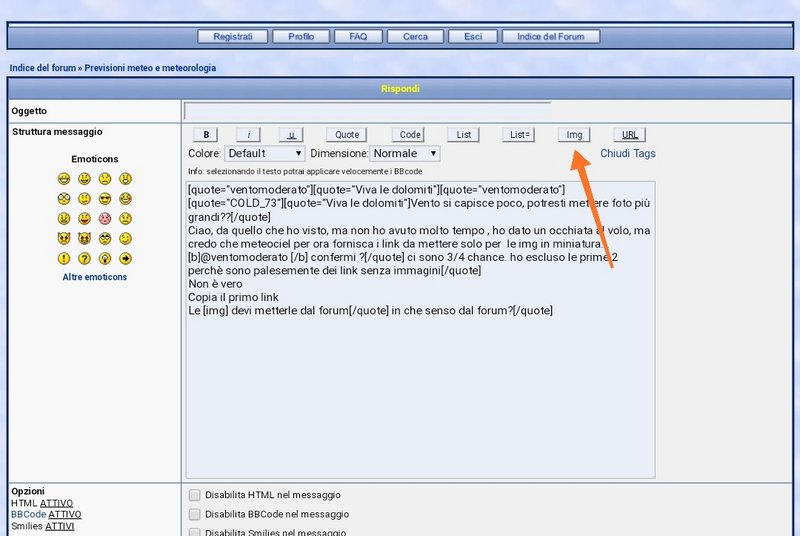Insert the Razz tongue-out emoticon
The image size is (800, 536).
84,218
